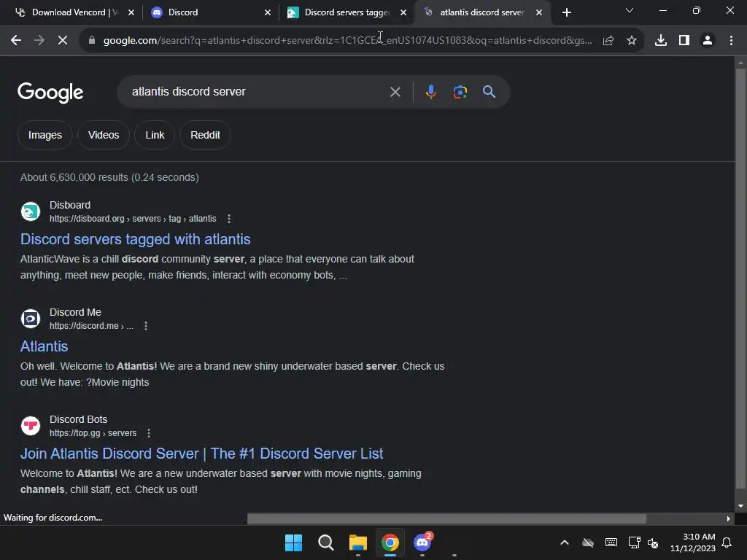Image resolution: width=747 pixels, height=560 pixels.
Task: Click the top.gg Discord Bots favicon
Action: point(31,426)
